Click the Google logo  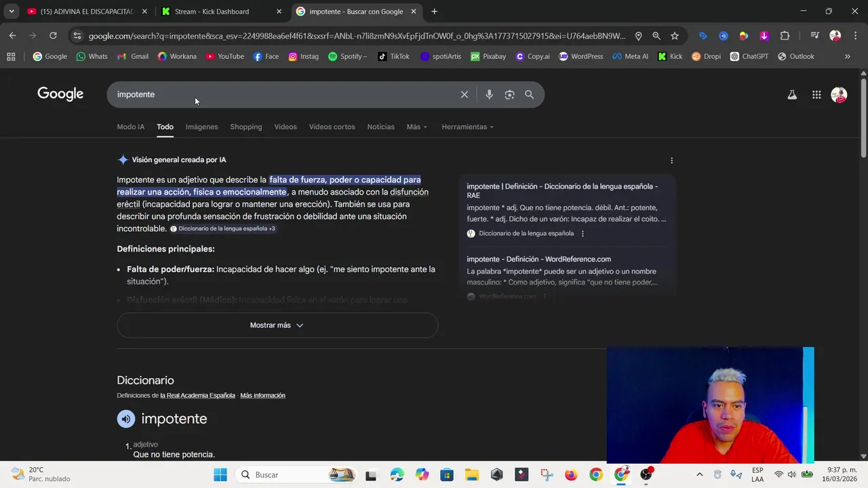pyautogui.click(x=60, y=94)
